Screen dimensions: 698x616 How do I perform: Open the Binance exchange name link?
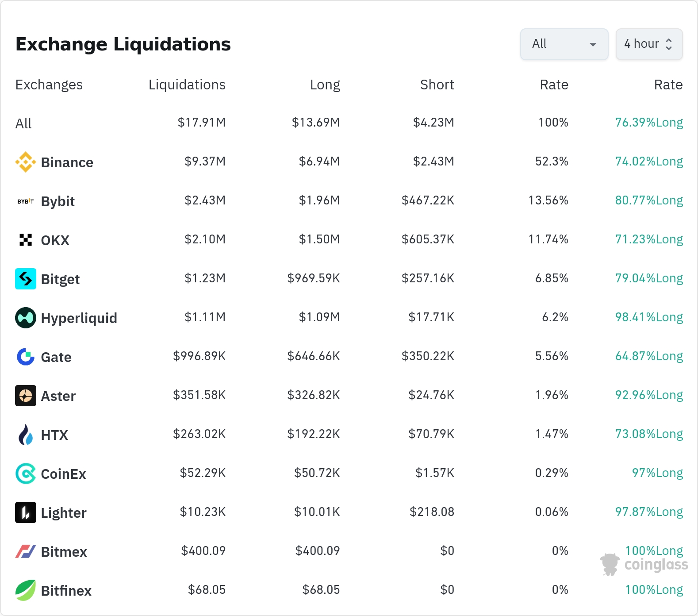click(x=67, y=162)
